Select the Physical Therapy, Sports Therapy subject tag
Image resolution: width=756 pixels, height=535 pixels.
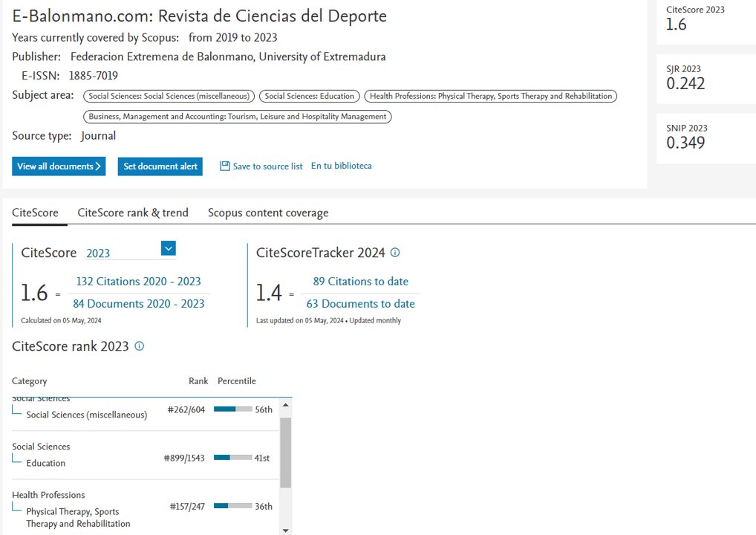point(490,96)
